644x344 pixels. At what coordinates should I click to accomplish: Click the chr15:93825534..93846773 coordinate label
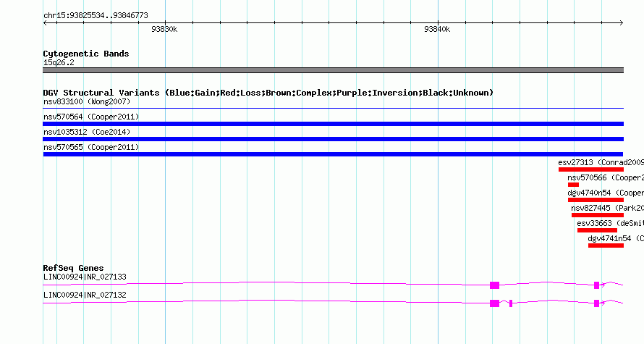(96, 16)
